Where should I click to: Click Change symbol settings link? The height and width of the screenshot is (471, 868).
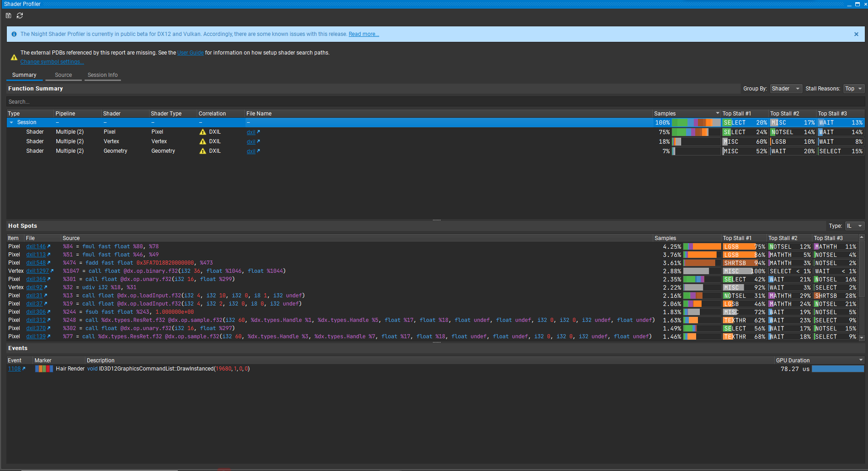pos(52,62)
